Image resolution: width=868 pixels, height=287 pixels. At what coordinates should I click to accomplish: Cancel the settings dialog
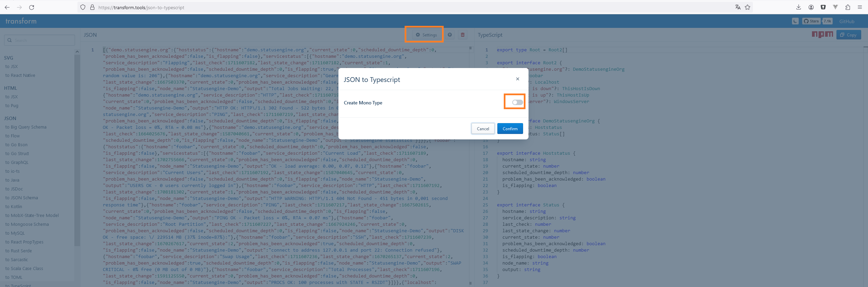coord(483,129)
